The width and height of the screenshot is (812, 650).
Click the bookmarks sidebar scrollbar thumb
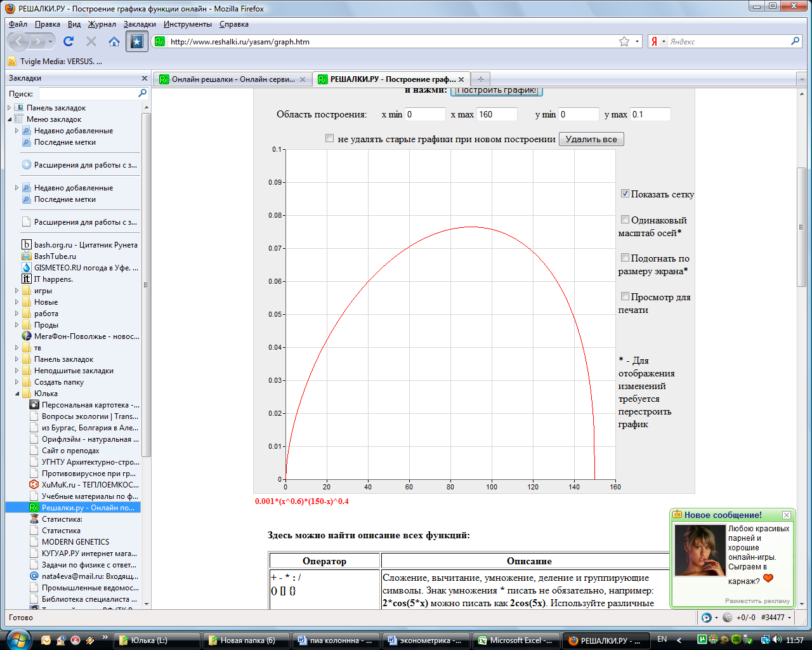147,284
